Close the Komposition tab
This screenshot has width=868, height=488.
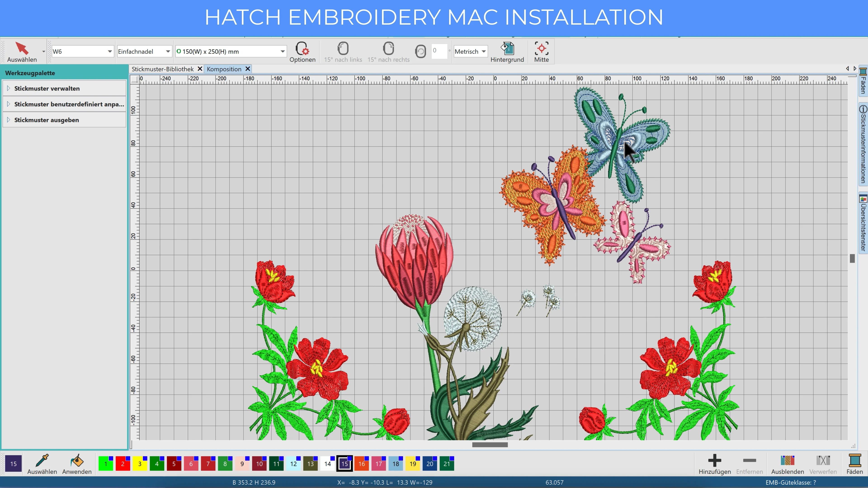point(248,69)
